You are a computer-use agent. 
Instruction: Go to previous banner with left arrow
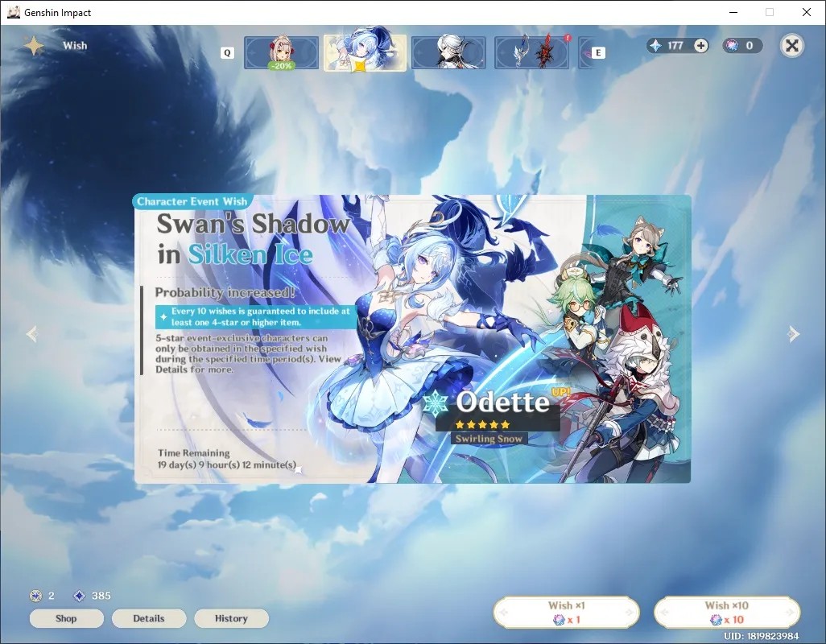32,334
